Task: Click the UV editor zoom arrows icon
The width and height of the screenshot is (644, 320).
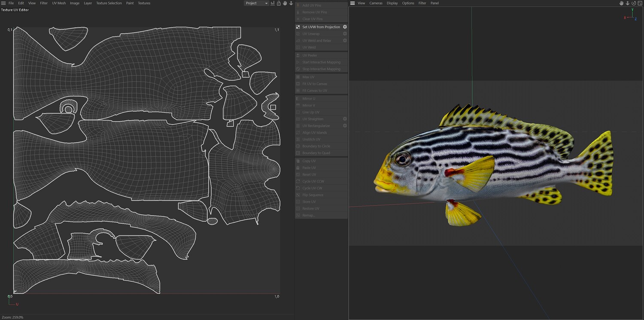Action: (x=291, y=3)
